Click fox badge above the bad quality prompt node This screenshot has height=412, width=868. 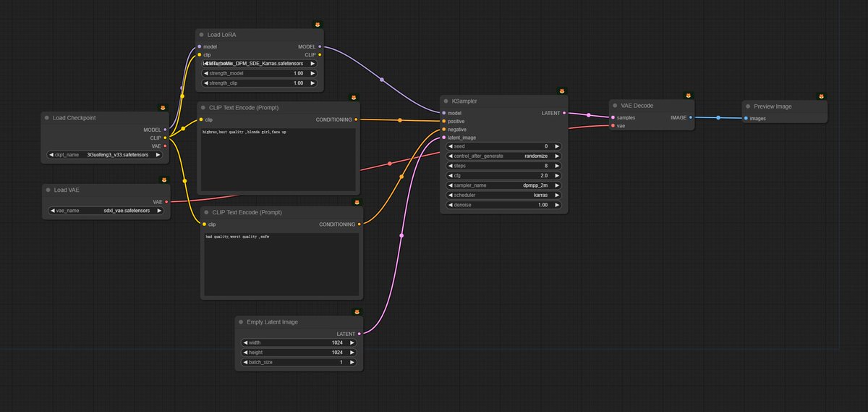(x=357, y=202)
